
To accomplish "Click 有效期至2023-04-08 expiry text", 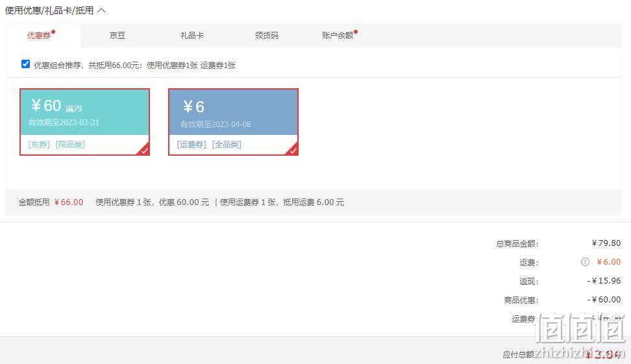I will pos(216,125).
